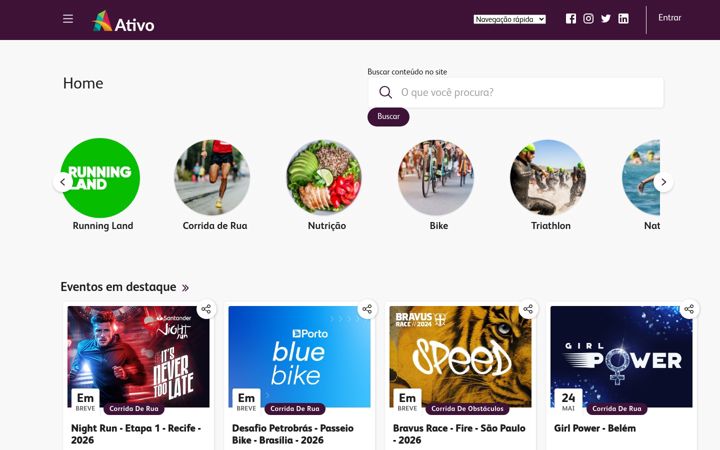The width and height of the screenshot is (720, 450).
Task: Click Entrar to log in
Action: (669, 18)
